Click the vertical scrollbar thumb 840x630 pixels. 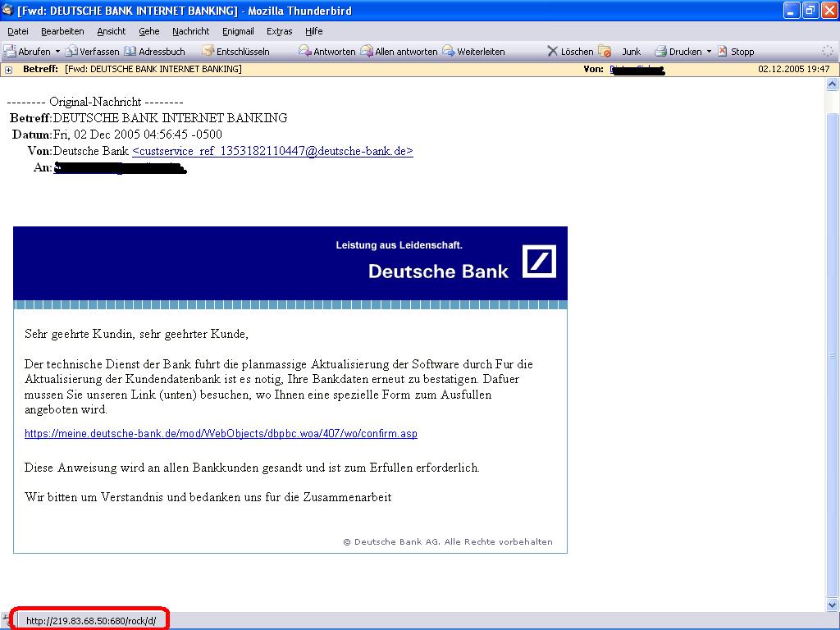coord(832,354)
